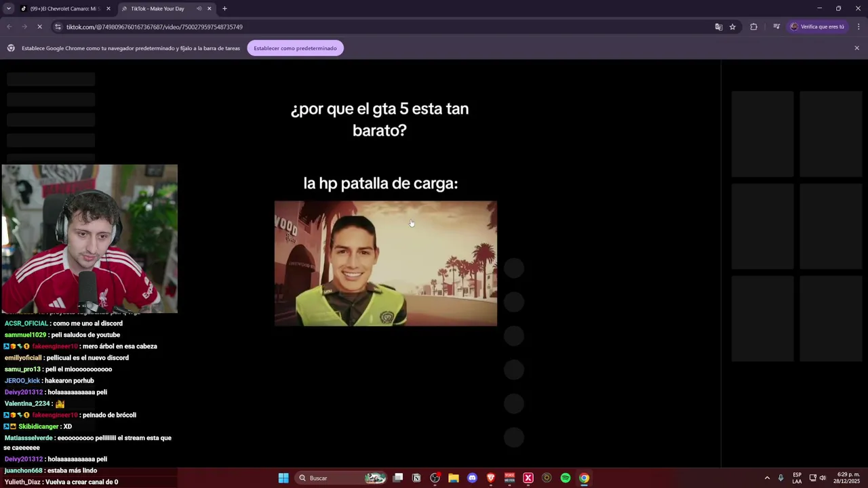Click Yulieth_Diaz username in chat
The width and height of the screenshot is (868, 488).
pos(22,482)
